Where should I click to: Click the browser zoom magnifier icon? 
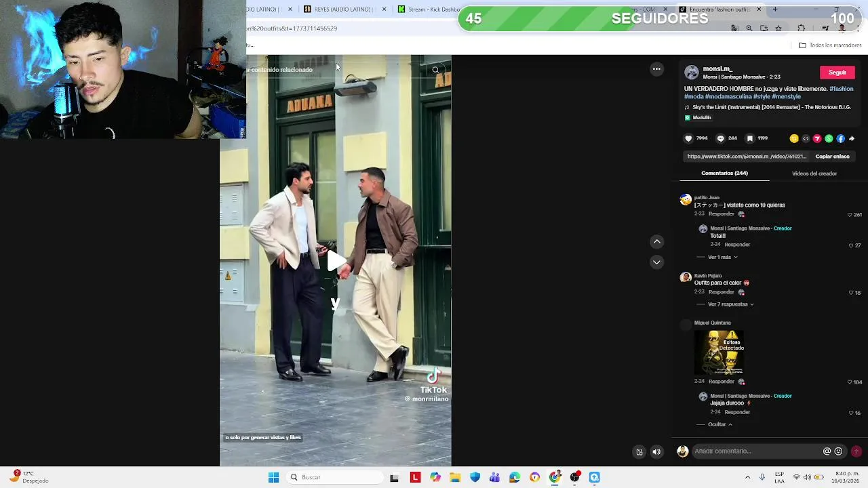click(749, 28)
